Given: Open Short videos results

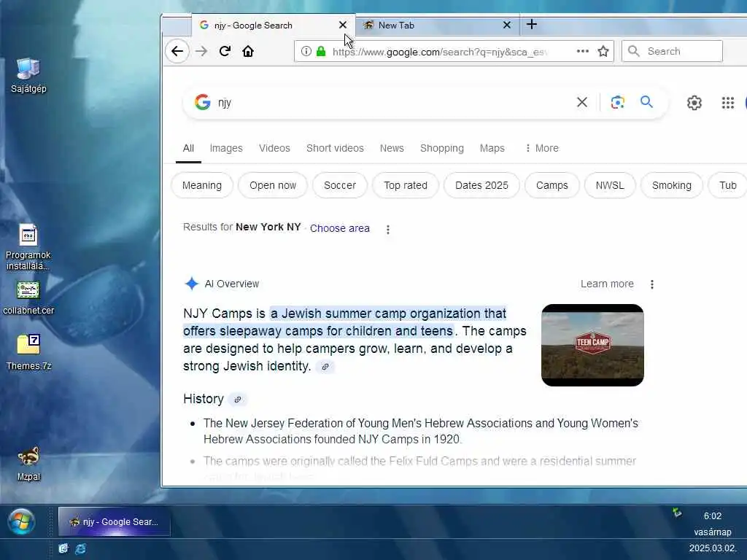Looking at the screenshot, I should [x=335, y=148].
